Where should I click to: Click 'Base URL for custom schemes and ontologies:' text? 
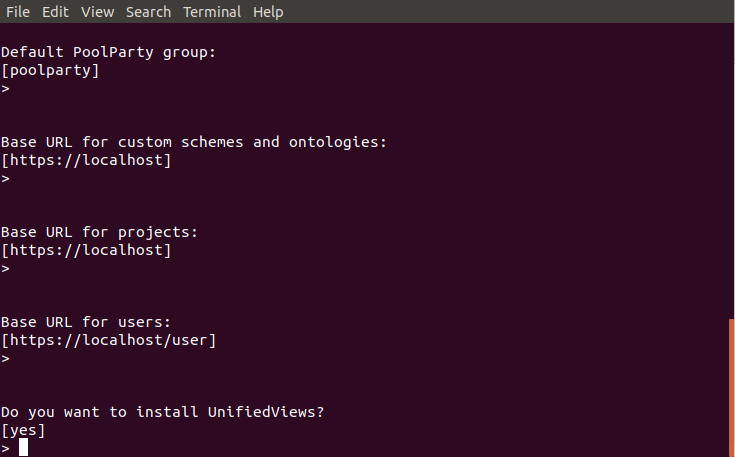pyautogui.click(x=194, y=142)
